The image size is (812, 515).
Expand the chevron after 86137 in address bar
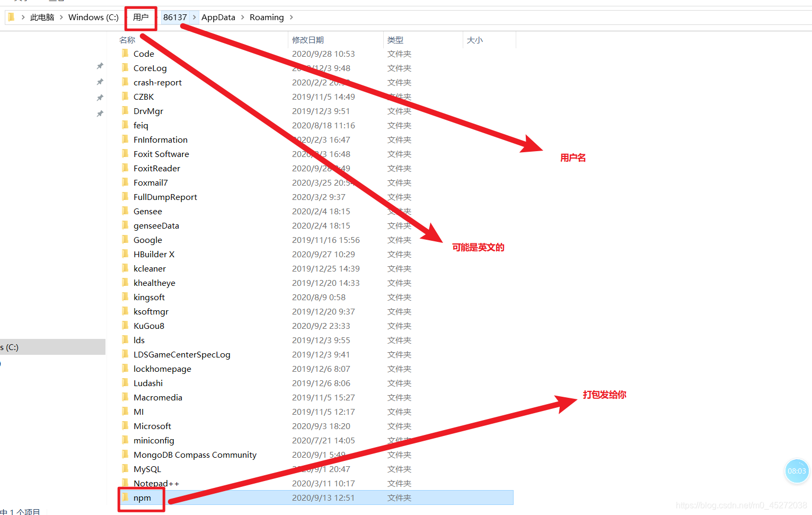point(195,18)
